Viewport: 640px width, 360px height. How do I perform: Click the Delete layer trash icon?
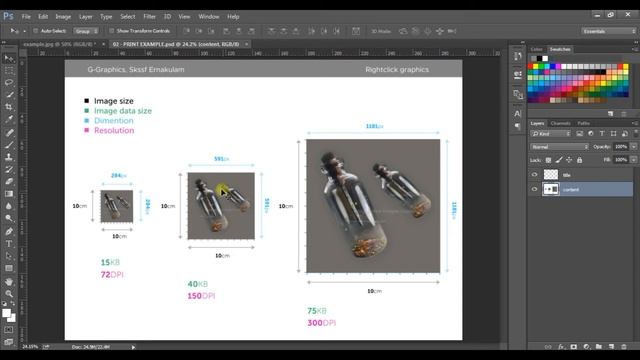[x=624, y=347]
